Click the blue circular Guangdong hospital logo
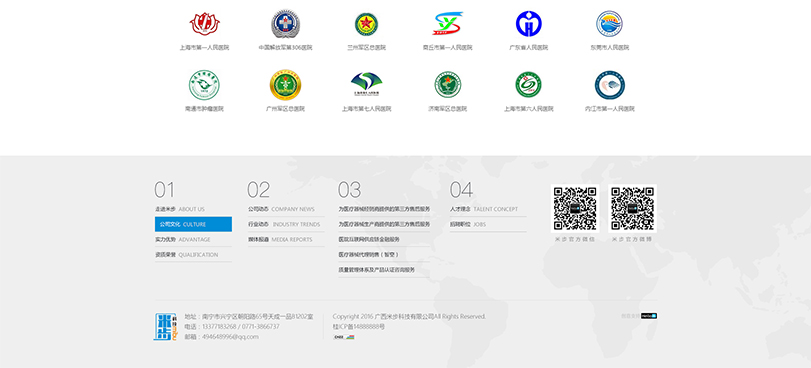This screenshot has width=811, height=368. click(529, 24)
